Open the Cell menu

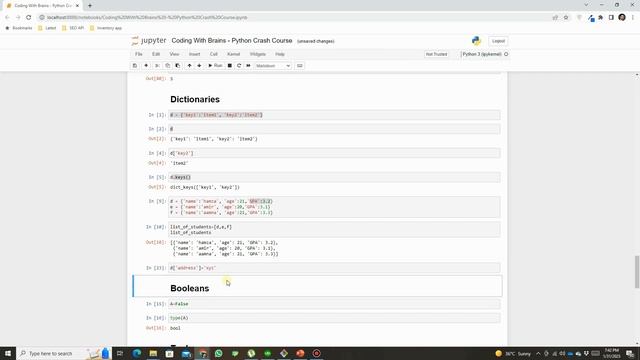click(213, 54)
